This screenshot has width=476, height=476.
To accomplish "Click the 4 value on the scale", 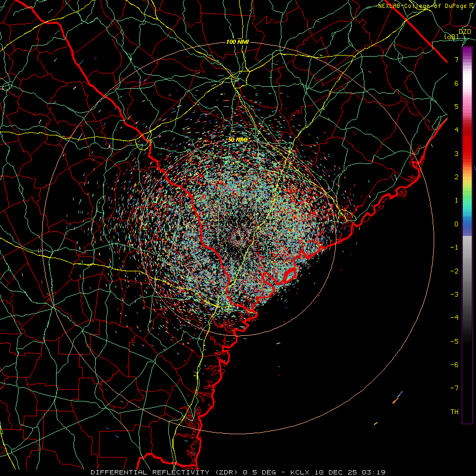I will (456, 130).
